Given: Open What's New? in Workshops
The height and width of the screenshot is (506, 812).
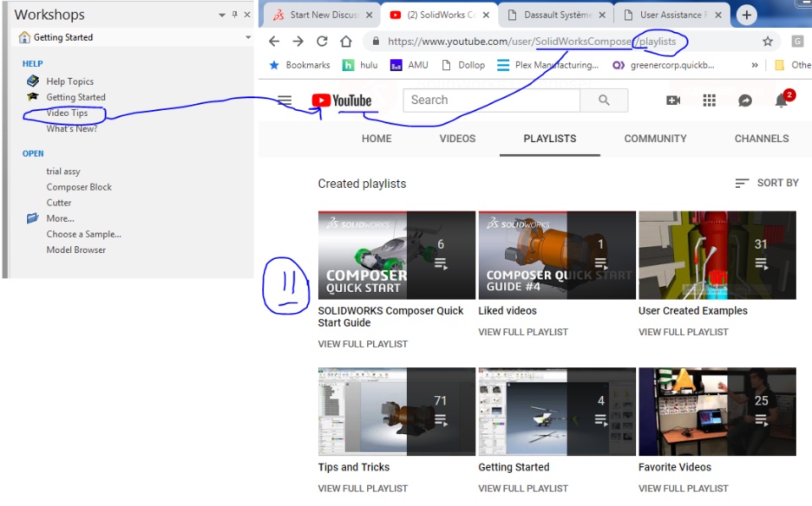Looking at the screenshot, I should (x=71, y=129).
